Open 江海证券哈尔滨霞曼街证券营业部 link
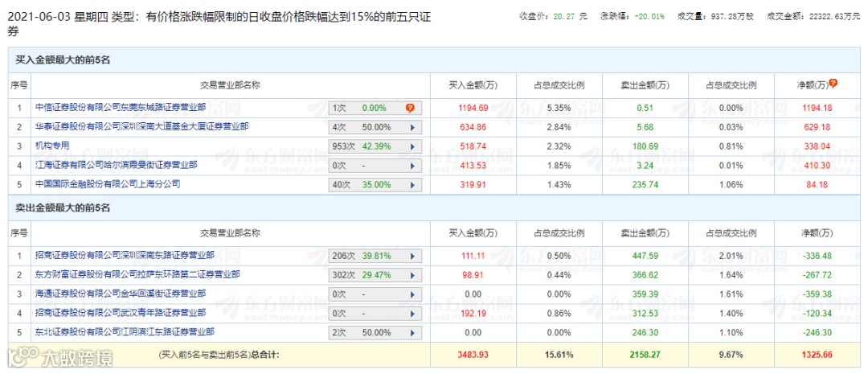Screen dimensions: 868x374 [x=116, y=165]
